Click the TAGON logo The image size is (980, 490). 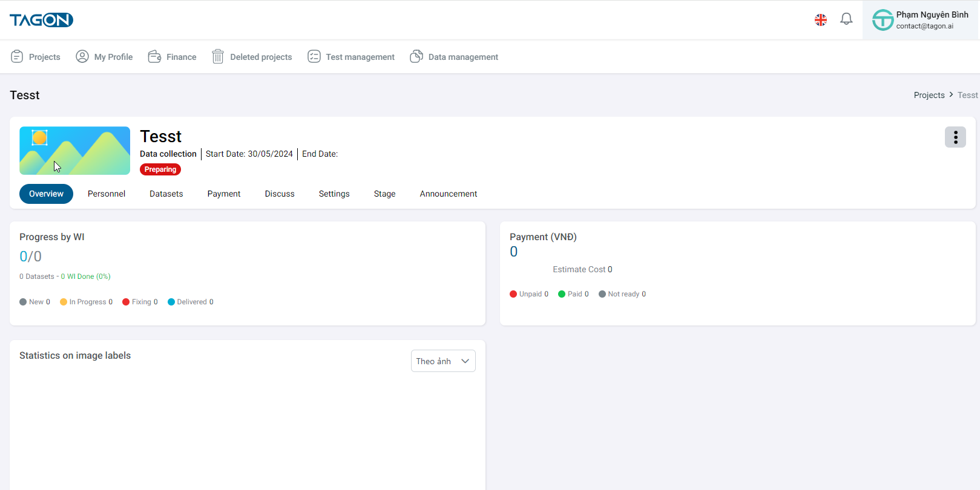(x=41, y=20)
